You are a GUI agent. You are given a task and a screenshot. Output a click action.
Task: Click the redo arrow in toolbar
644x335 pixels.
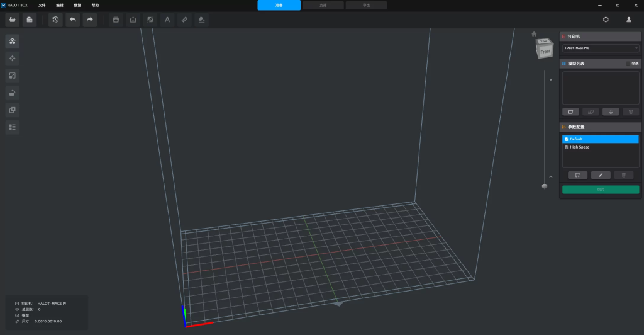coord(90,20)
